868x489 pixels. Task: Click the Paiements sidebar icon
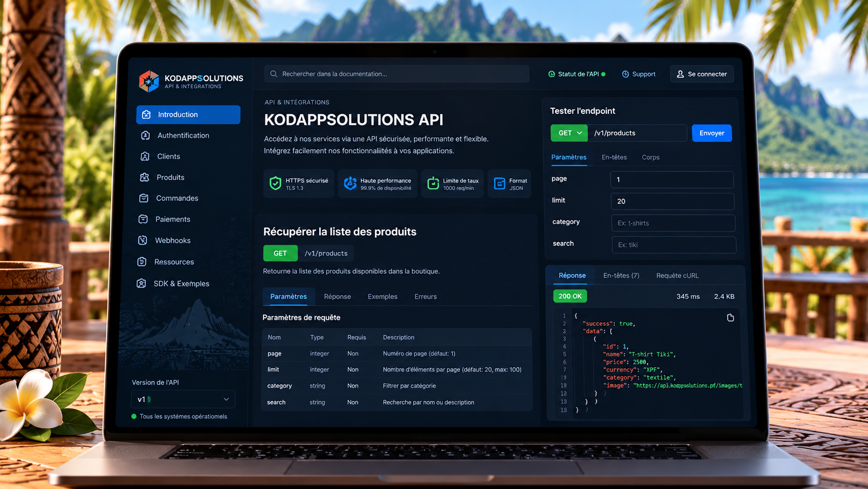pyautogui.click(x=143, y=219)
